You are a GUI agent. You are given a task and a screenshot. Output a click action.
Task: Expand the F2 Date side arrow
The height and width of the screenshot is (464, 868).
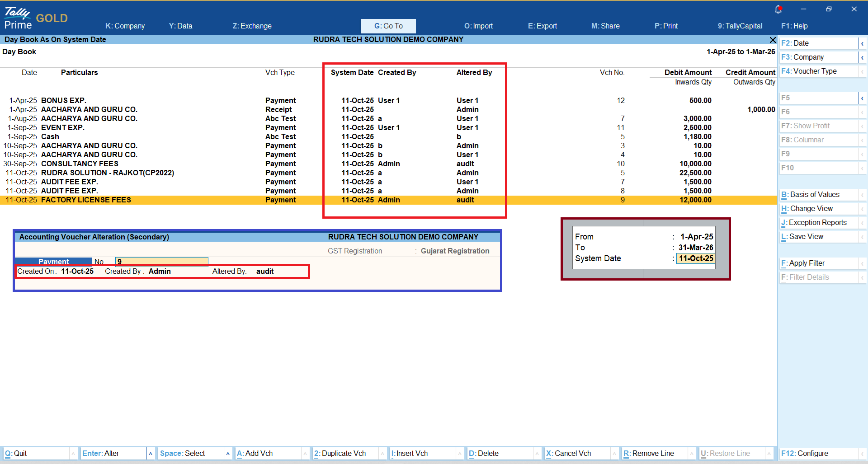(x=862, y=43)
